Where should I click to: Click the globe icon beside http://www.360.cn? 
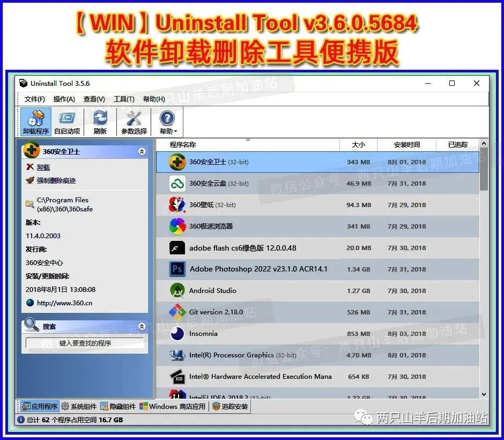pos(30,303)
